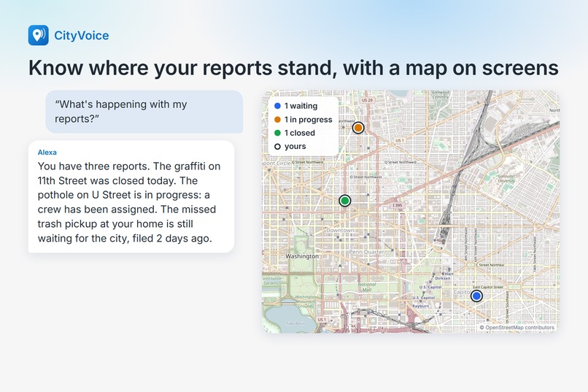Click the '1 closed' legend label
This screenshot has width=588, height=392.
300,133
